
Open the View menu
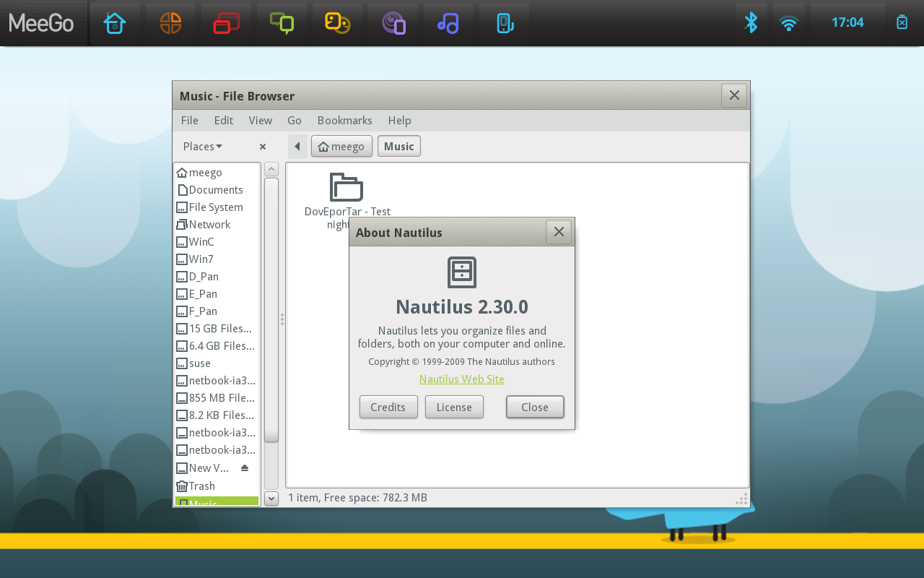261,121
